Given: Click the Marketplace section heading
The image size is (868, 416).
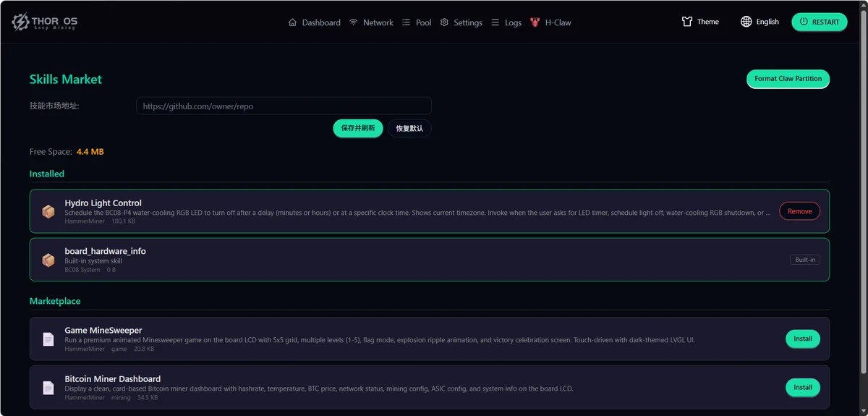Looking at the screenshot, I should tap(55, 301).
